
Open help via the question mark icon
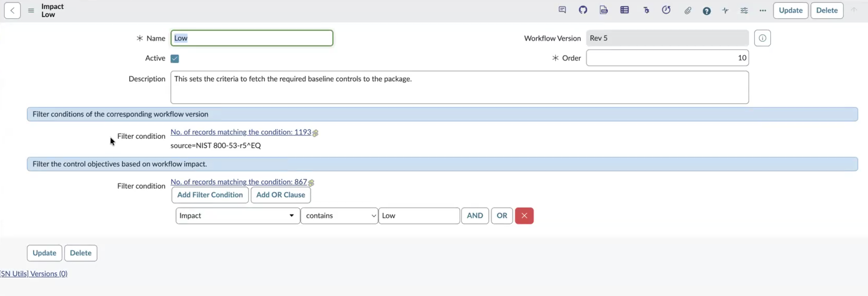pos(707,11)
